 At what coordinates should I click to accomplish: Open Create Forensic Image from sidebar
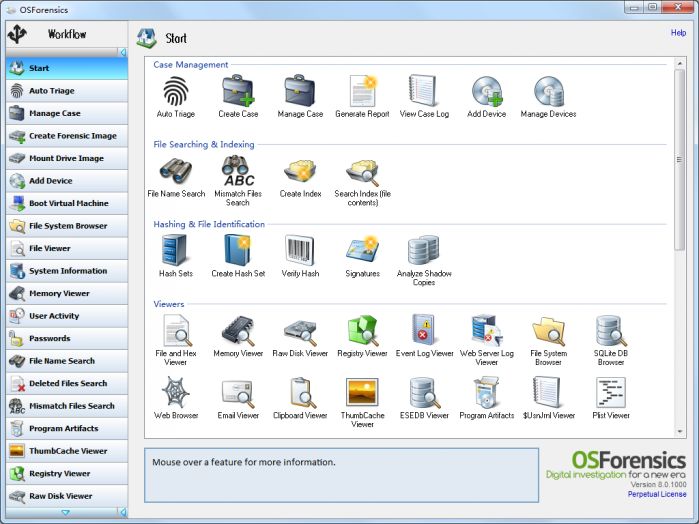[x=67, y=136]
